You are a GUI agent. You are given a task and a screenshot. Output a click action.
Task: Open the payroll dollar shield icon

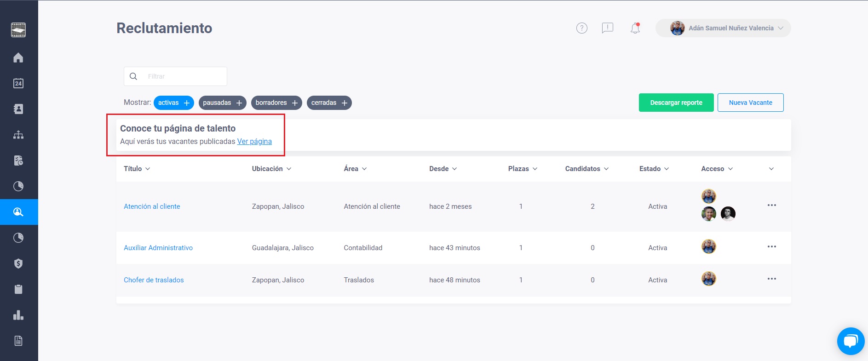click(x=18, y=264)
